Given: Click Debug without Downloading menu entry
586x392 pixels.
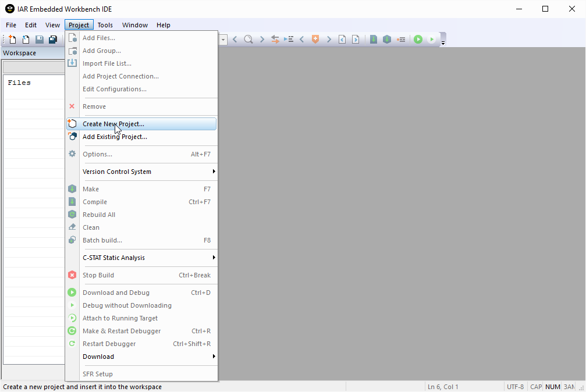Looking at the screenshot, I should click(141, 305).
